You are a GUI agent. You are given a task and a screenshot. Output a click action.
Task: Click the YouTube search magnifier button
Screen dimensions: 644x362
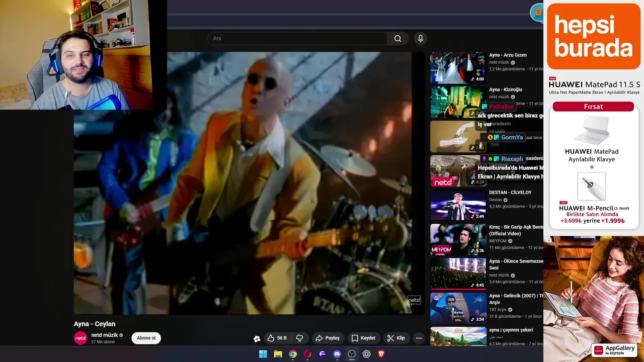[x=397, y=39]
